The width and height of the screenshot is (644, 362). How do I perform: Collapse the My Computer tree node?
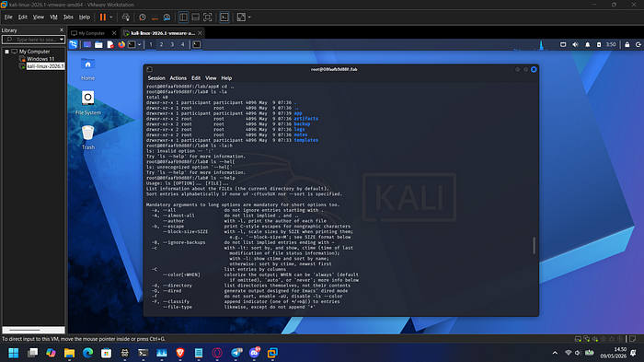[x=7, y=52]
